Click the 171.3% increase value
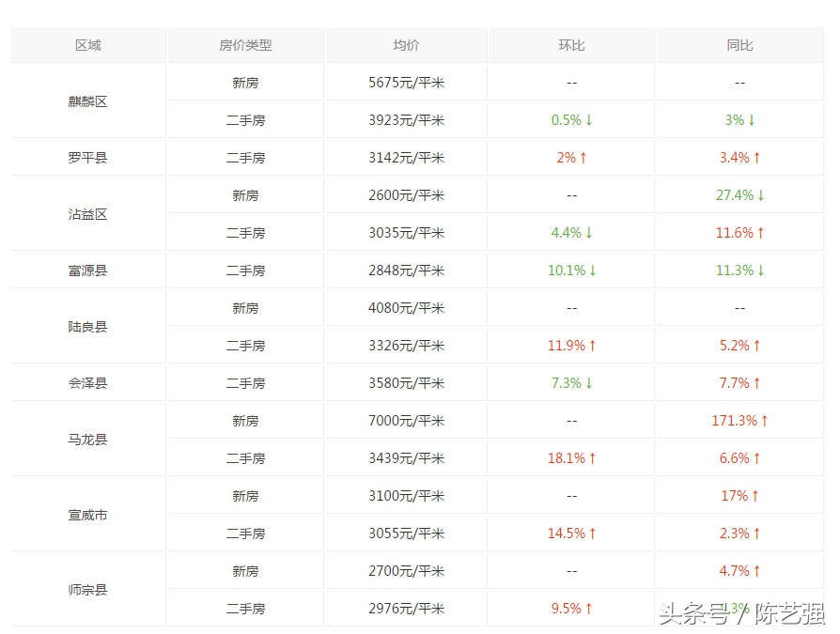Screen dimensions: 840x634 pyautogui.click(x=739, y=421)
